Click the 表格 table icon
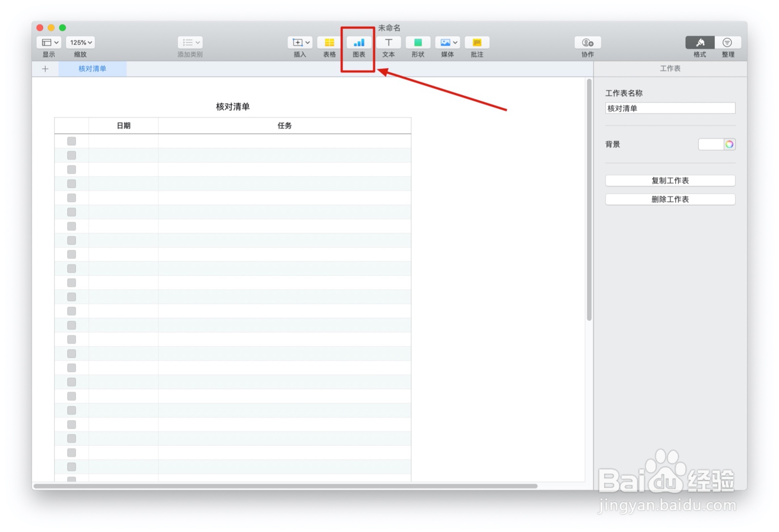Screen dimensions: 779x532 pos(330,42)
